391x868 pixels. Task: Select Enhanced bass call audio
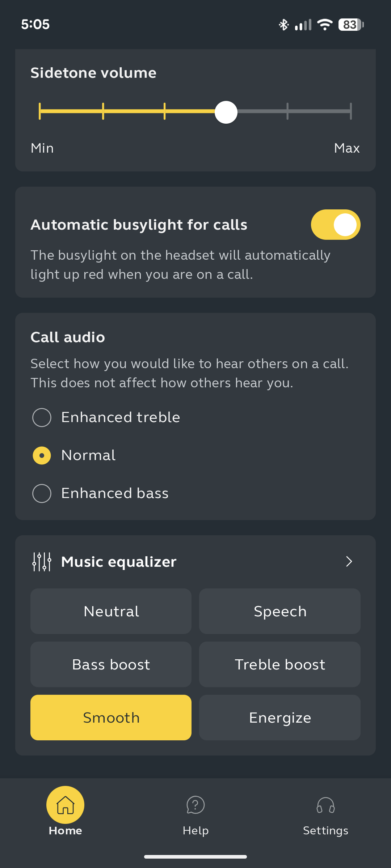coord(42,493)
